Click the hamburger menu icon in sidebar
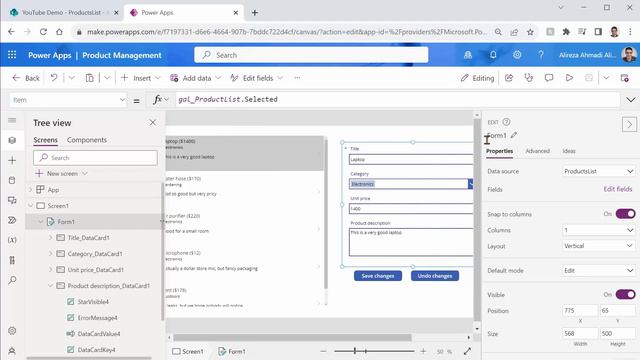The width and height of the screenshot is (640, 360). pos(12,120)
